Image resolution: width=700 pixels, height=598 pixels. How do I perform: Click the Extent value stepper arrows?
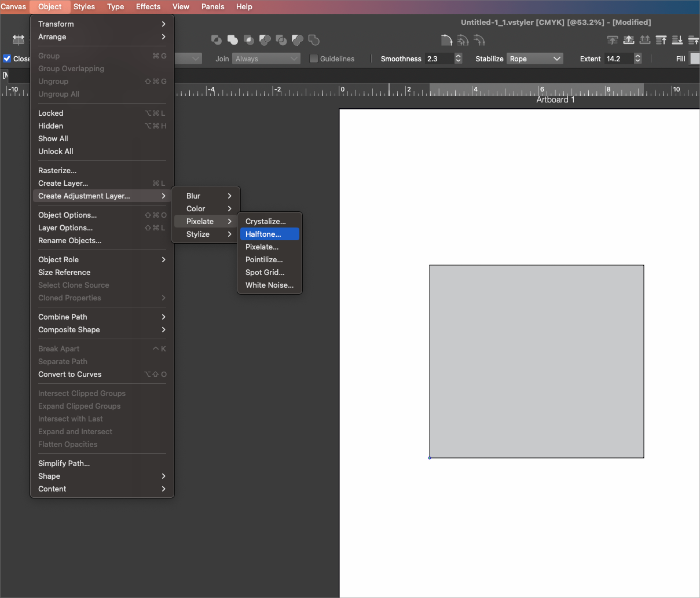point(637,58)
